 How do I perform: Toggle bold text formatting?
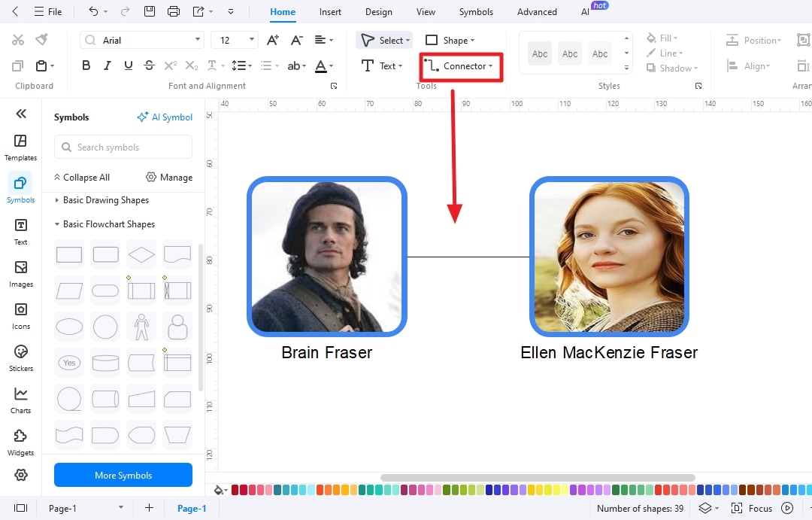86,65
